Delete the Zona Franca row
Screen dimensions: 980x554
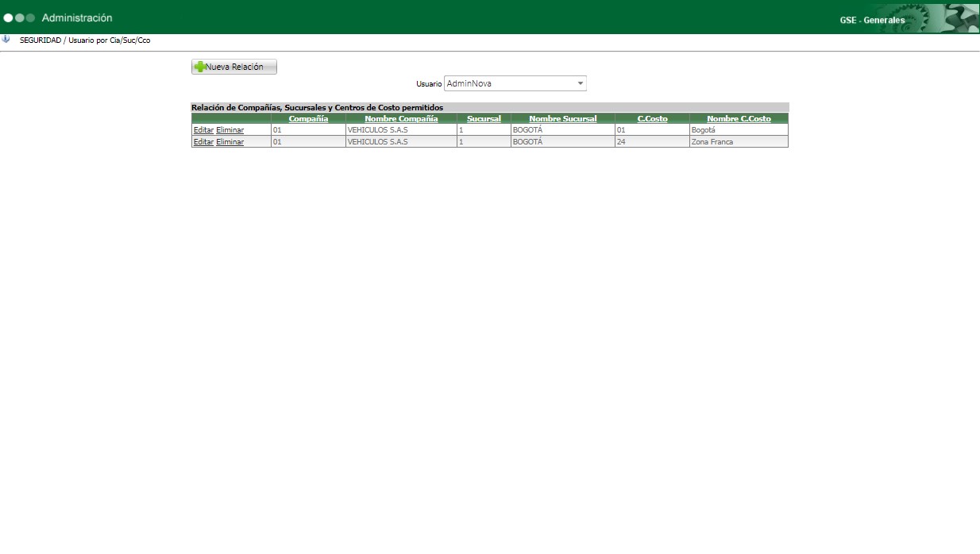coord(230,142)
